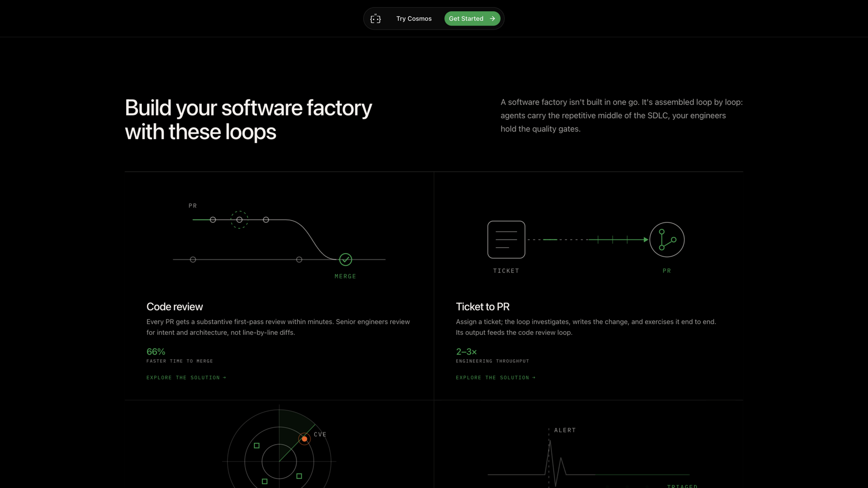Click the green PR label under the branch icon
Viewport: 868px width, 488px height.
[x=667, y=271]
